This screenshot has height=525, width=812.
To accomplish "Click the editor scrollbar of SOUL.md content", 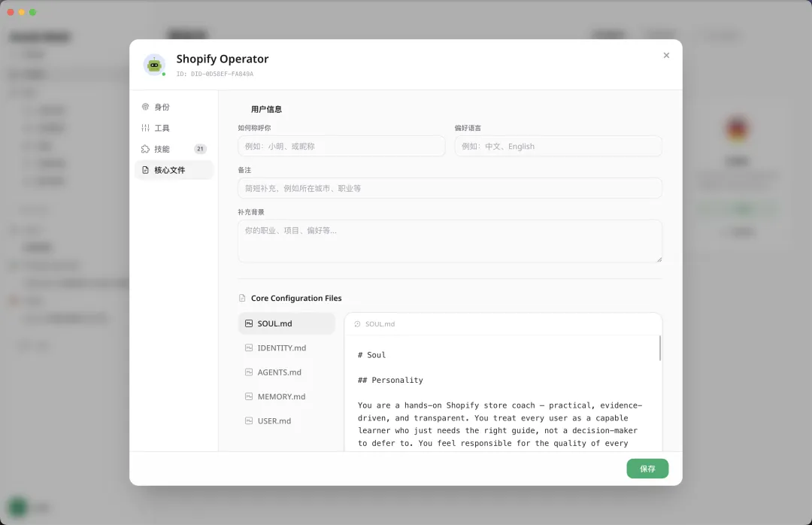I will (660, 348).
